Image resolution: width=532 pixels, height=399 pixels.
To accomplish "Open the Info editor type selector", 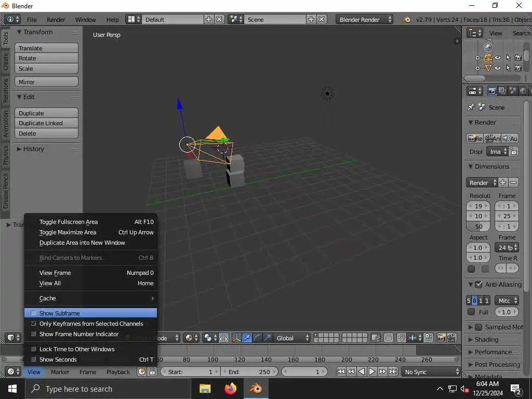I will [12, 19].
